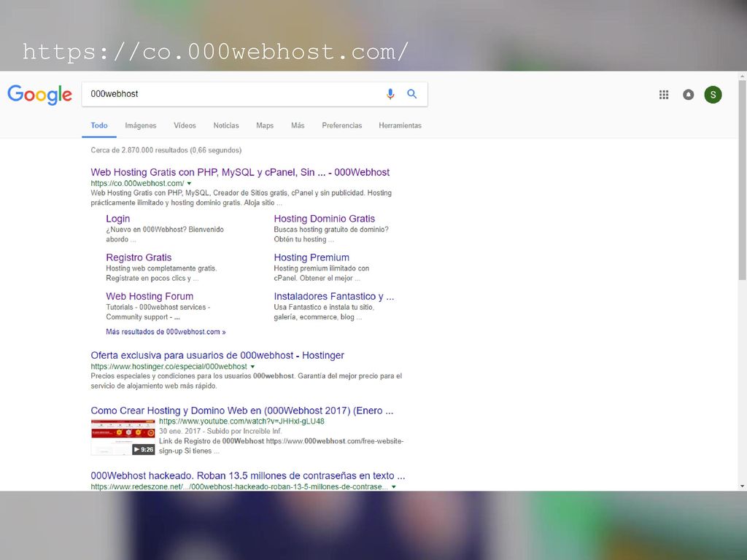This screenshot has height=560, width=747.
Task: Click the YouTube URL under the video result
Action: pos(241,421)
